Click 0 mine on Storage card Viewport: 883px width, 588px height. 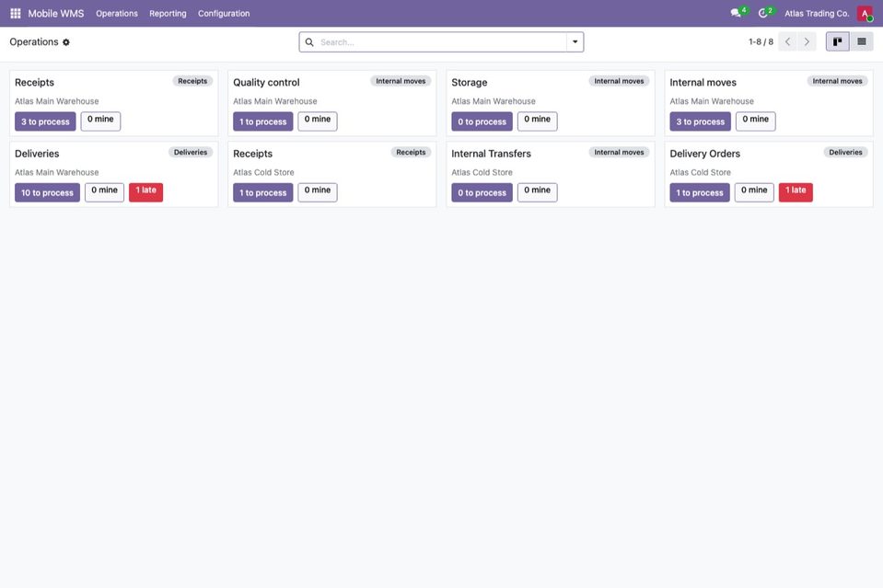pos(537,121)
